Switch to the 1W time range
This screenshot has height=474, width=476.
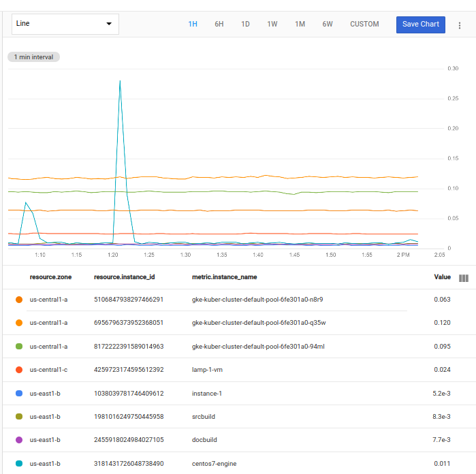(x=272, y=24)
